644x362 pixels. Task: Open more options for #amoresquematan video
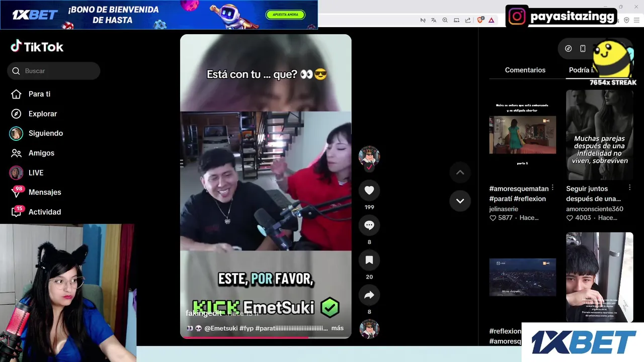(552, 188)
